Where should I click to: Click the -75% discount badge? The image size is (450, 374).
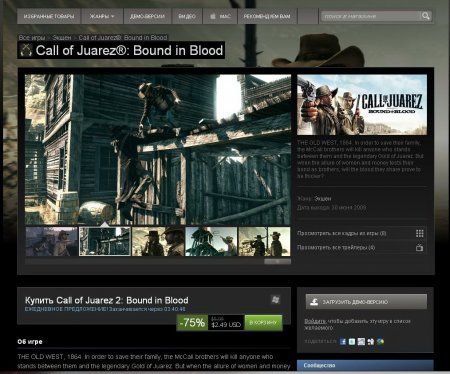coord(192,323)
